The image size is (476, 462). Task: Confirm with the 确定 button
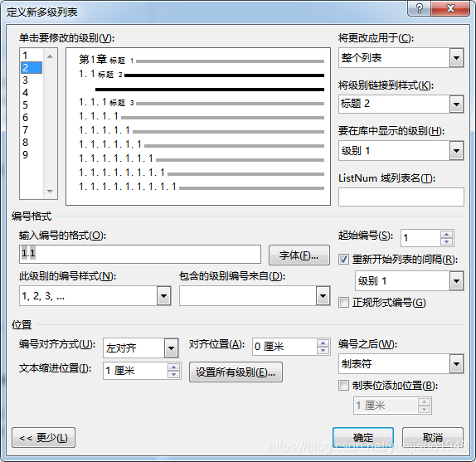[363, 438]
